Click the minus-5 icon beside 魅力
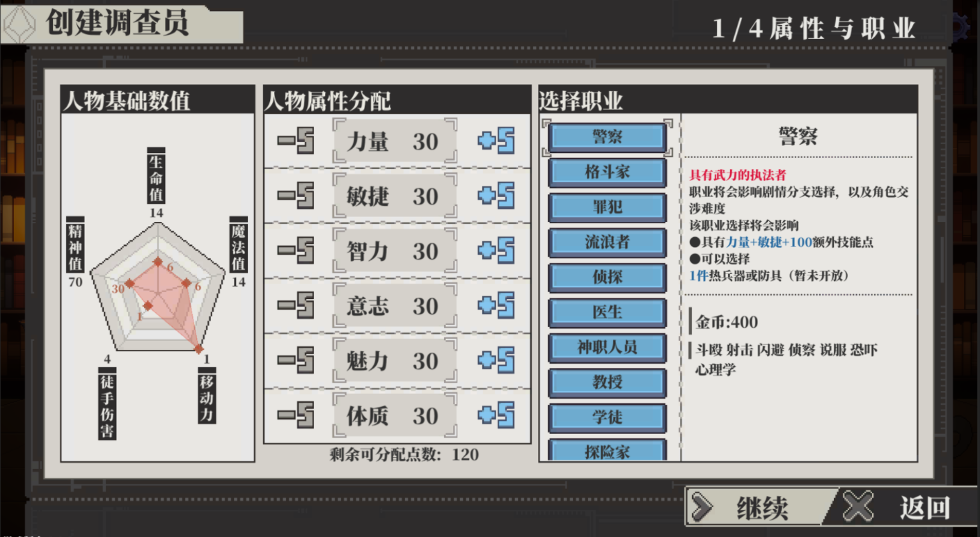Viewport: 980px width, 537px height. (296, 361)
